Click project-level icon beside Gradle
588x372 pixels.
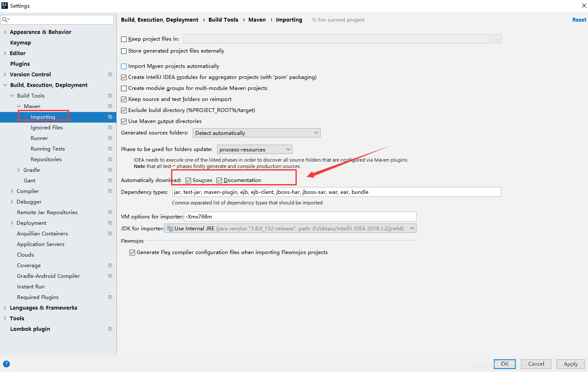pos(110,170)
